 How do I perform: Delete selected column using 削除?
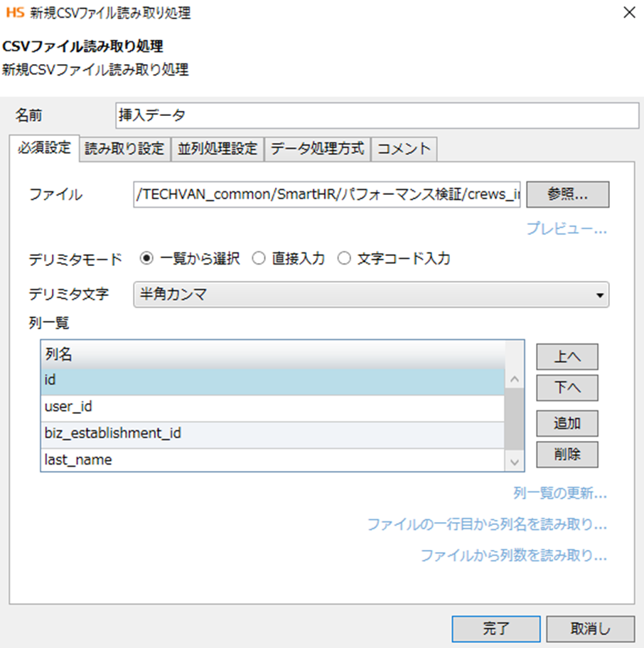[567, 455]
